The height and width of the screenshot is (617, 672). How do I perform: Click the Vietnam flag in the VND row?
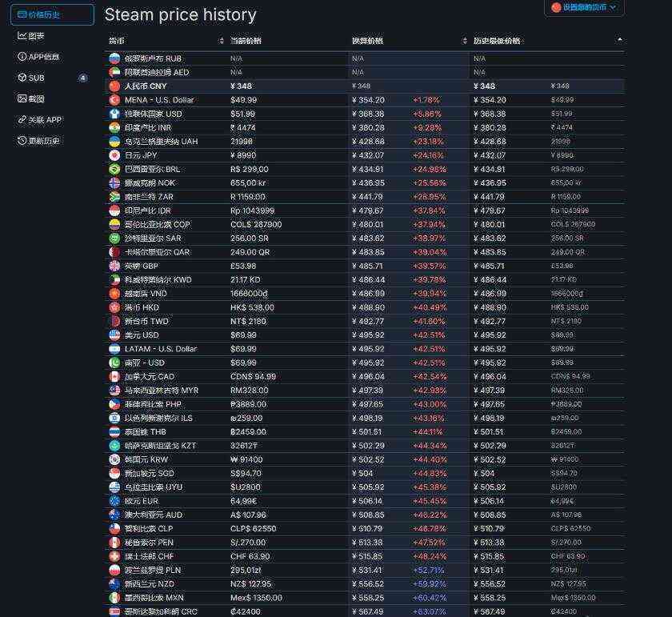coord(114,294)
